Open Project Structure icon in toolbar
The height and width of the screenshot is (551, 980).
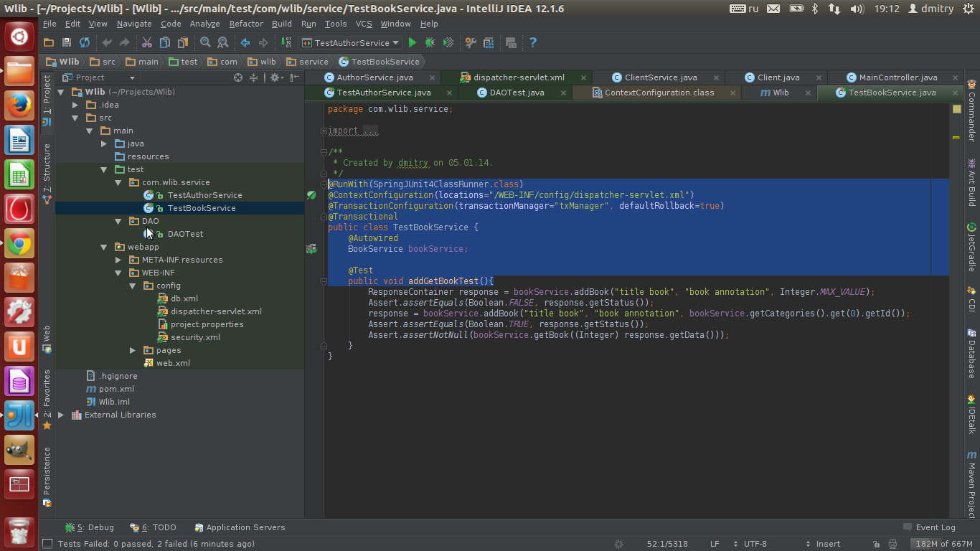(489, 43)
